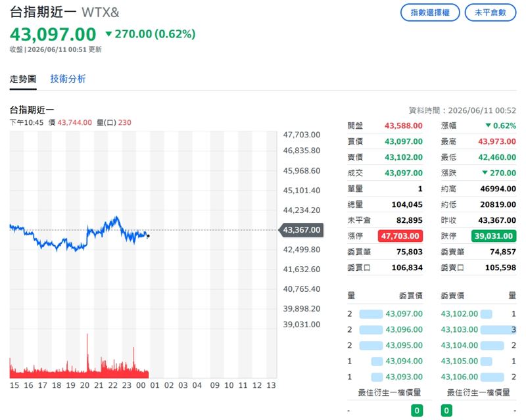The width and height of the screenshot is (526, 420).
Task: Click the 委買口 value 106,834
Action: click(x=407, y=268)
